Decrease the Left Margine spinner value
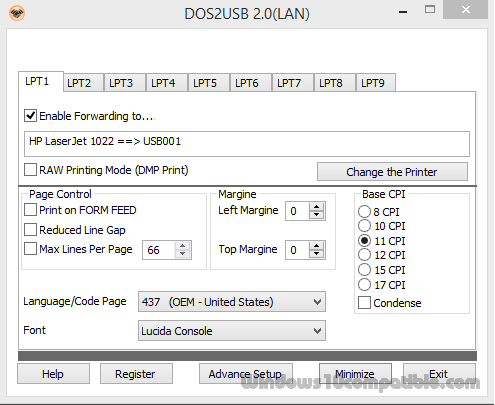495x405 pixels. 316,215
